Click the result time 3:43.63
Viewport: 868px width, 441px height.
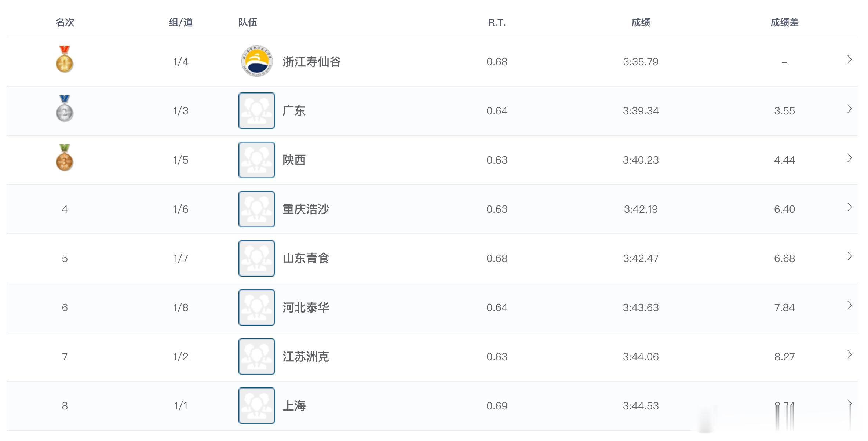641,307
